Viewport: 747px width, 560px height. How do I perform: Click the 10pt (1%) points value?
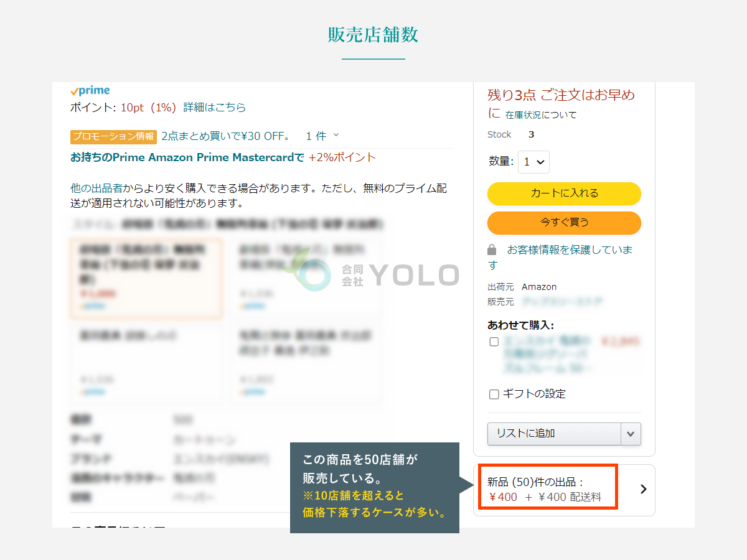[148, 107]
